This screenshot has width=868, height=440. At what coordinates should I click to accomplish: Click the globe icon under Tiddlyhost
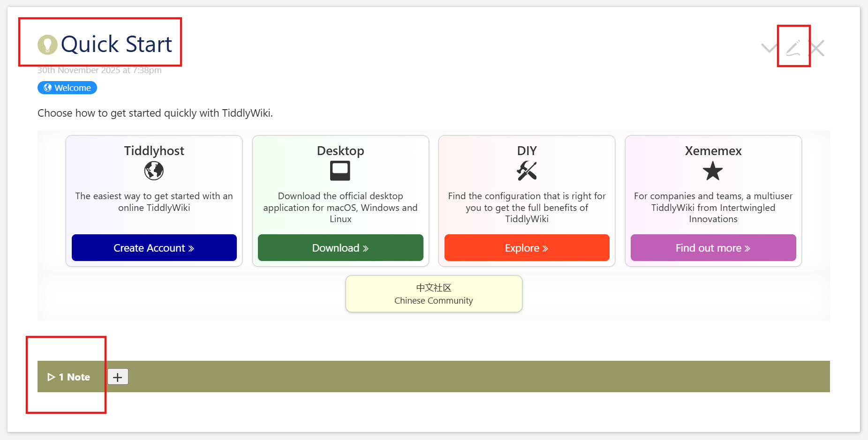coord(154,171)
